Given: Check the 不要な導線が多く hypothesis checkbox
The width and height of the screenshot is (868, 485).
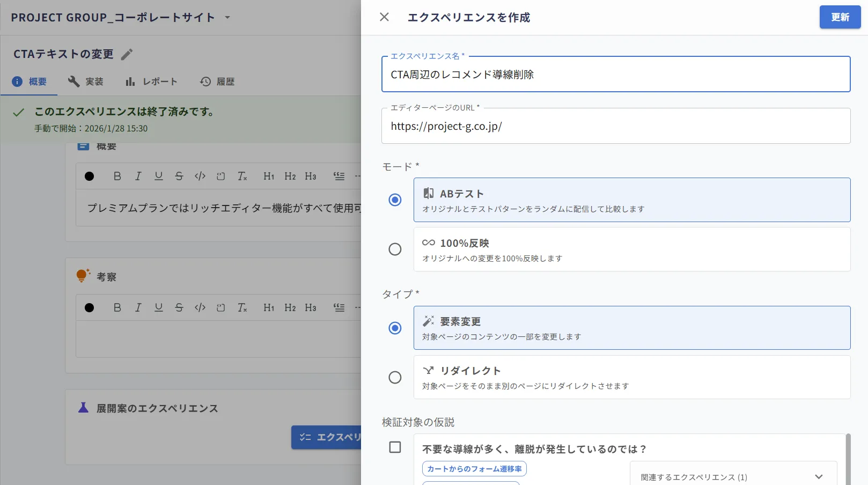Looking at the screenshot, I should 395,447.
